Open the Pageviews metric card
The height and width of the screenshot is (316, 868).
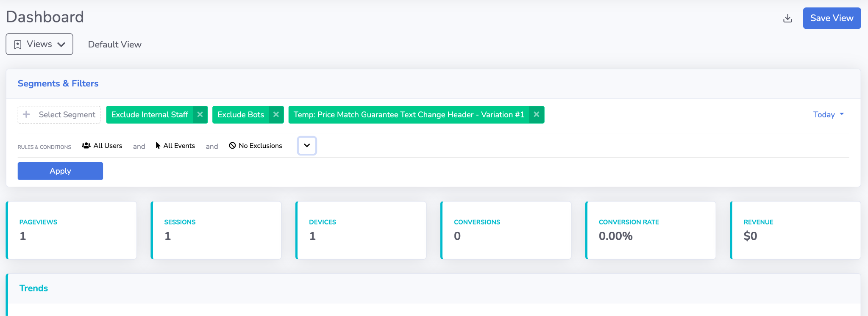pyautogui.click(x=71, y=230)
